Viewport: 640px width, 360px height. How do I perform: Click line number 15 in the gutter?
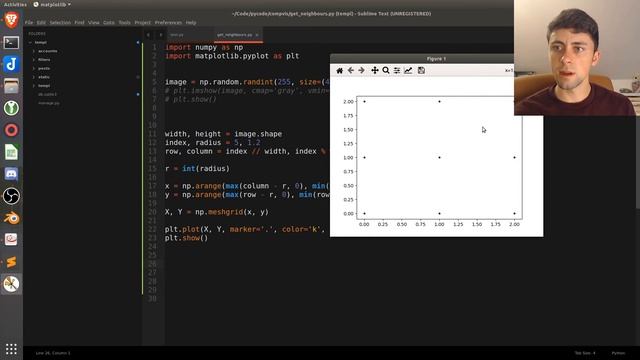pos(152,169)
